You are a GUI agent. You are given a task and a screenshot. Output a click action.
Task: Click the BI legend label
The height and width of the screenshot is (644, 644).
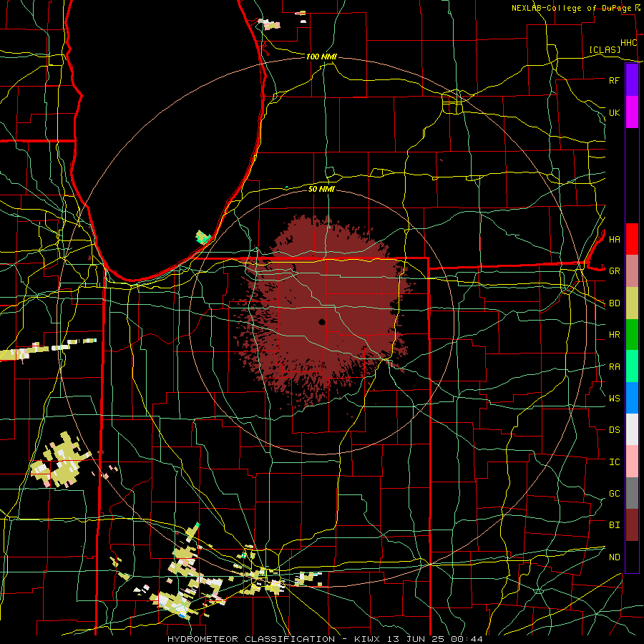(614, 525)
